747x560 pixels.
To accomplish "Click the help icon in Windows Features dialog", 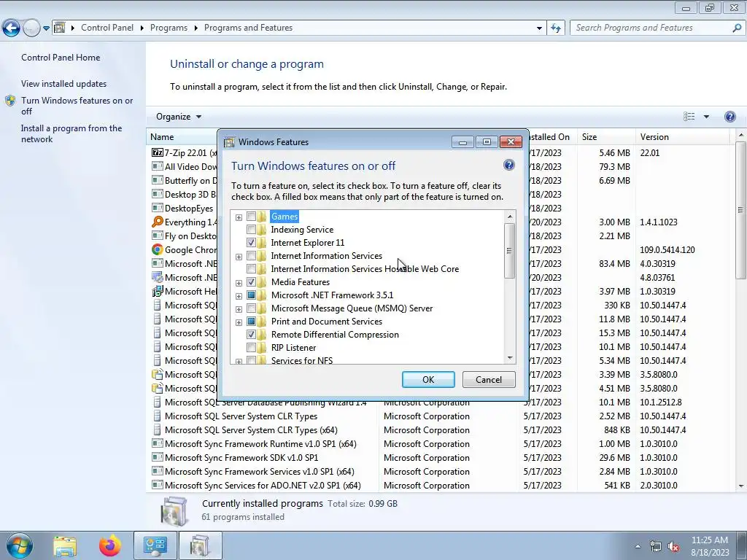I will (x=508, y=166).
